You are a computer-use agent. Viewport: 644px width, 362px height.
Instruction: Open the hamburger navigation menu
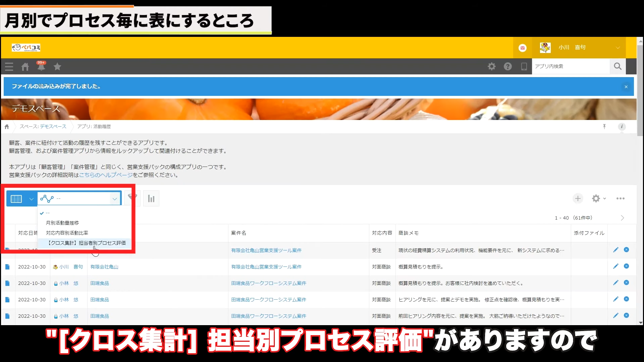[x=9, y=67]
